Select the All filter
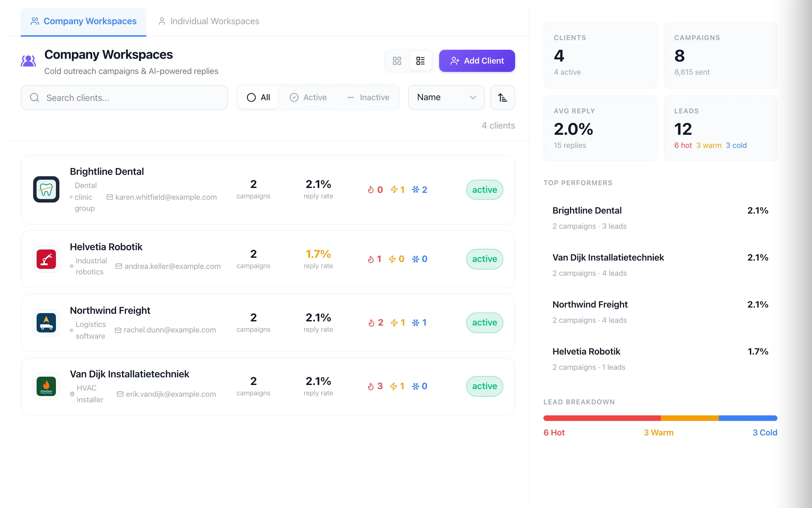Viewport: 812px width, 508px height. 258,97
